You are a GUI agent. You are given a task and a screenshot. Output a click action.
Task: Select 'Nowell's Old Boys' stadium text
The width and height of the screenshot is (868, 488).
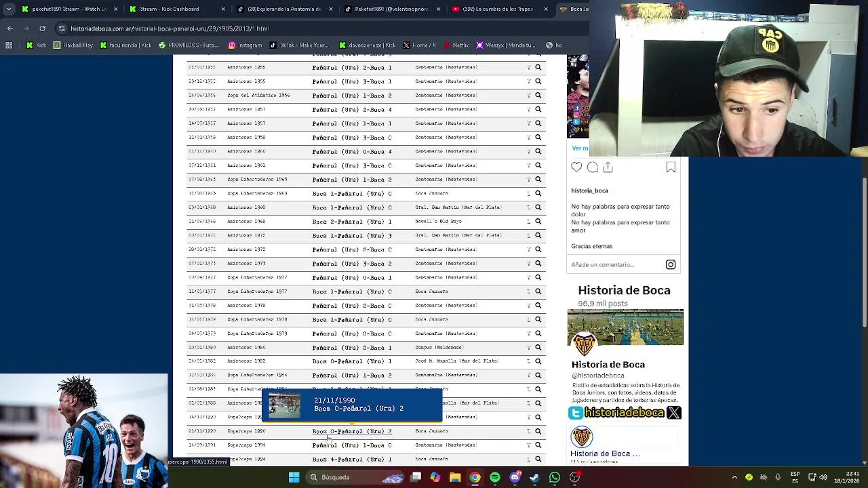click(x=438, y=222)
